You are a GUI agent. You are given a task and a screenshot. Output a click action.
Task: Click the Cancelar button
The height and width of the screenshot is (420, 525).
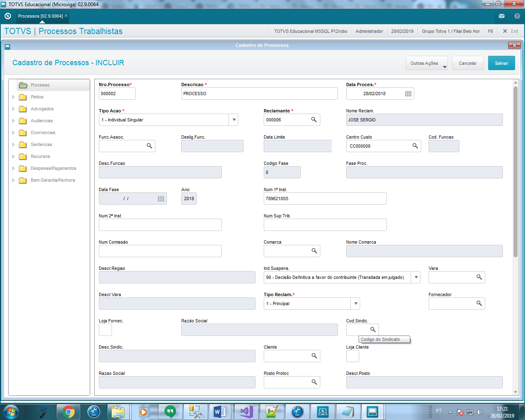468,63
